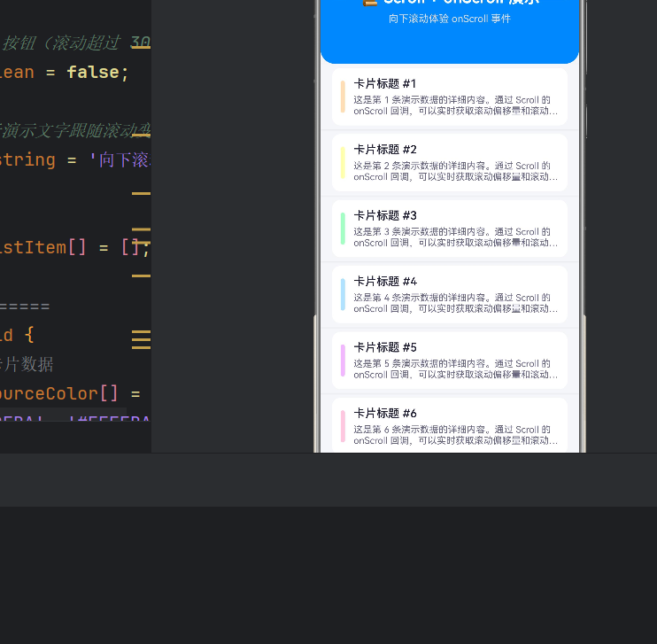The image size is (657, 644).
Task: Click description text 这是第 2 条演示数据
Action: [x=396, y=166]
